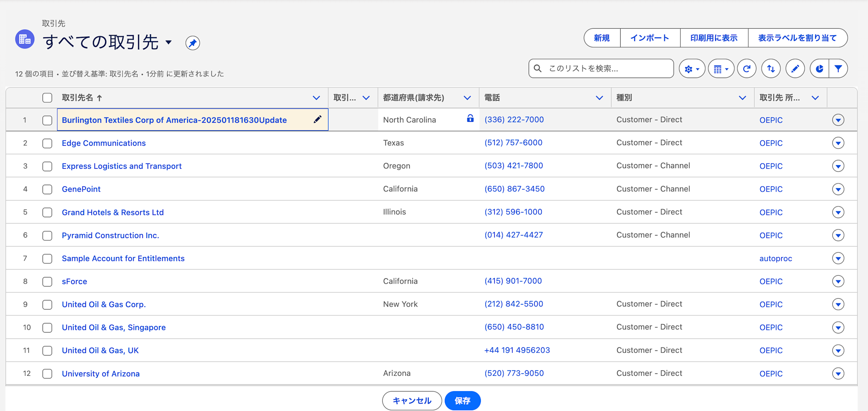Click the lock icon beside North Carolina

click(470, 119)
